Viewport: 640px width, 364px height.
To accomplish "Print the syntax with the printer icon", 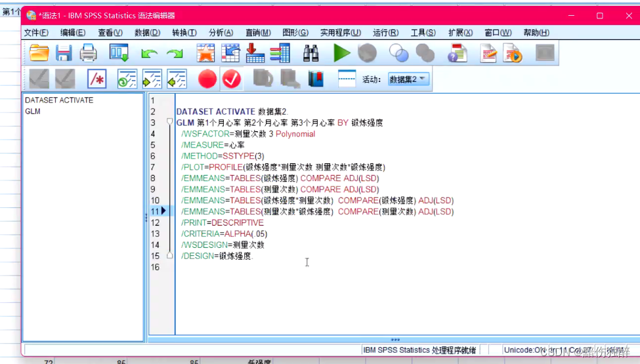I will [88, 53].
